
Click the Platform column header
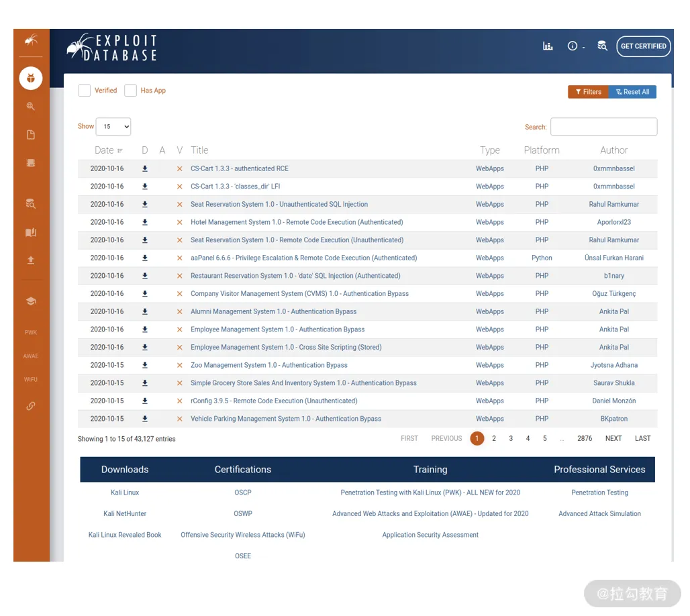tap(542, 150)
